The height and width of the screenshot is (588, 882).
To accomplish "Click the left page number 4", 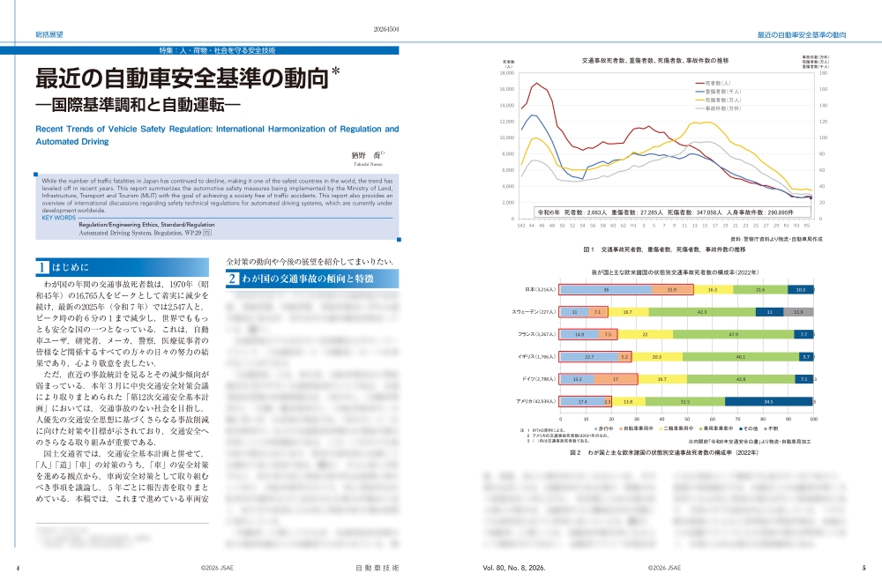I will click(x=18, y=568).
